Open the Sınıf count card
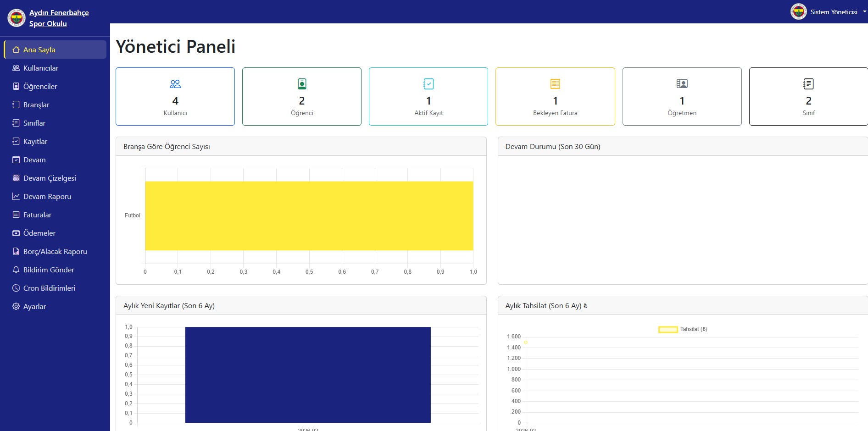Screen dimensions: 868x431 coord(808,96)
